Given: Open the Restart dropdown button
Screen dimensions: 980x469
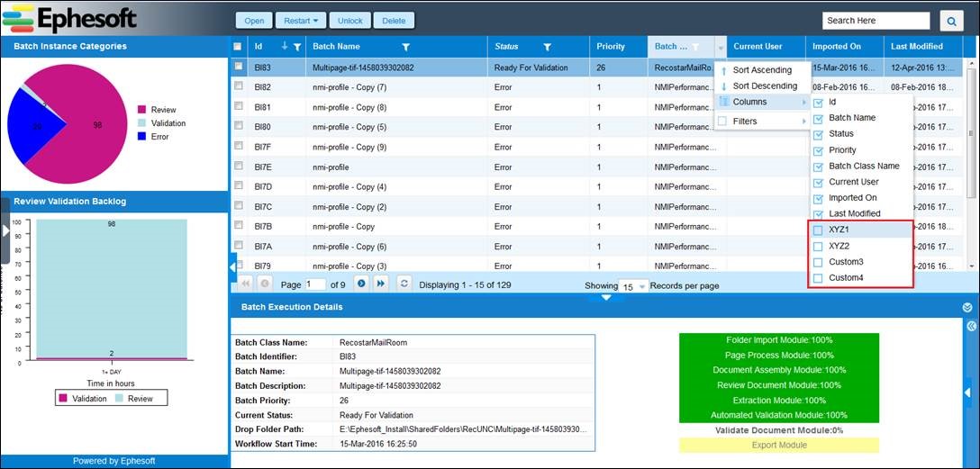Looking at the screenshot, I should click(301, 21).
